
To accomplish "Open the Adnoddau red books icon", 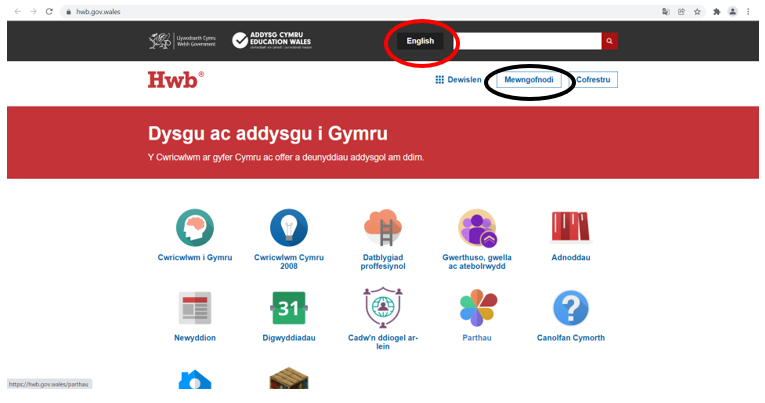I will (571, 227).
